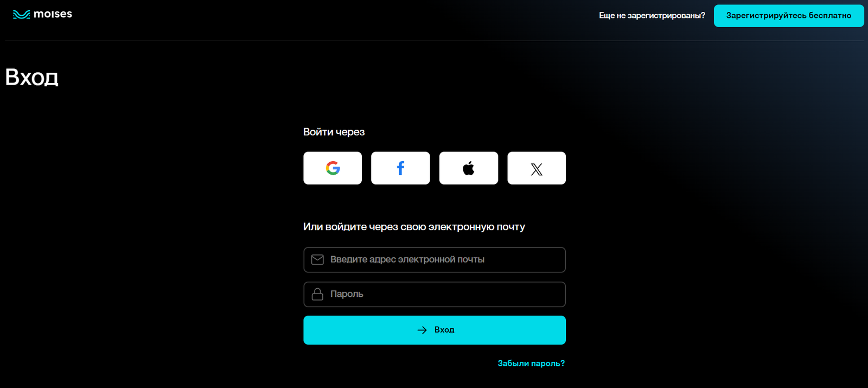Open the Забыли пароль? link
This screenshot has width=868, height=388.
coord(531,364)
